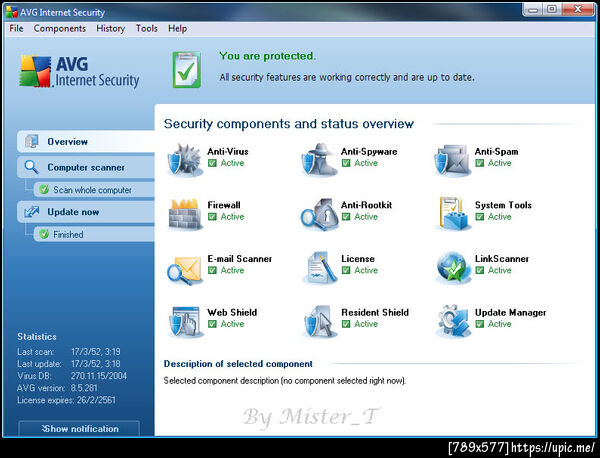Click the Anti-Virus Active status checkmark

(x=212, y=163)
